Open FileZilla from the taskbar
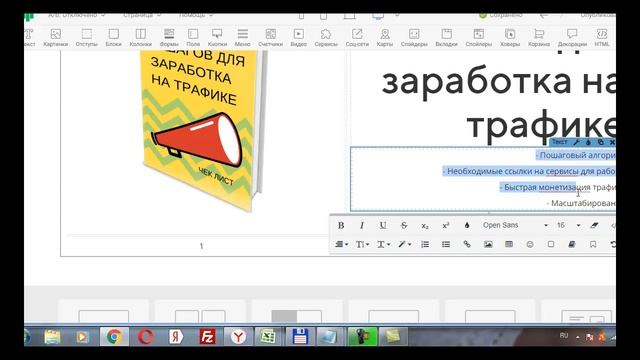Image resolution: width=640 pixels, height=360 pixels. [x=207, y=337]
